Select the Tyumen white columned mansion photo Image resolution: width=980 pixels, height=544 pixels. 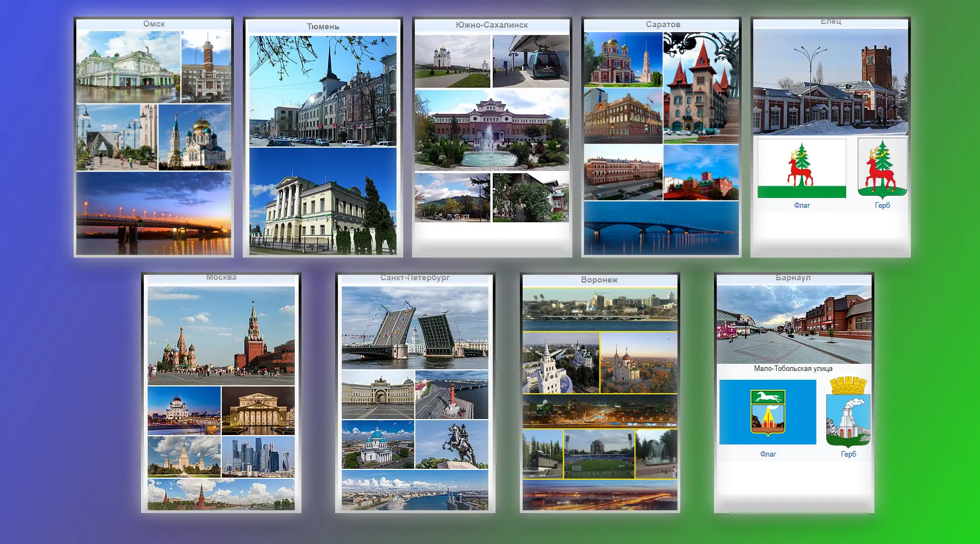(322, 201)
